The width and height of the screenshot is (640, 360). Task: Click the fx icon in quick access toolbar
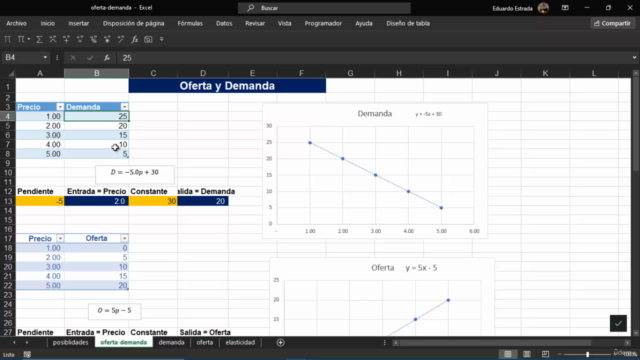click(x=134, y=39)
